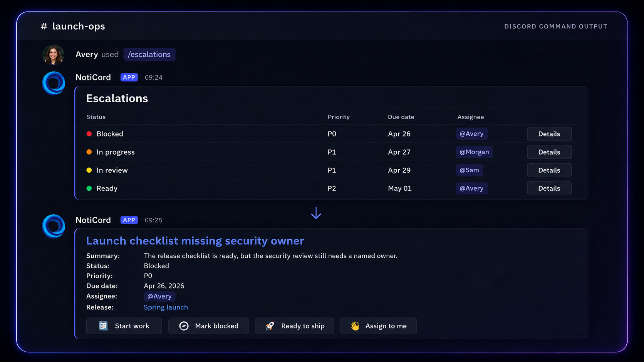Click the rocket icon on Ready to ship
This screenshot has width=644, height=362.
[270, 326]
